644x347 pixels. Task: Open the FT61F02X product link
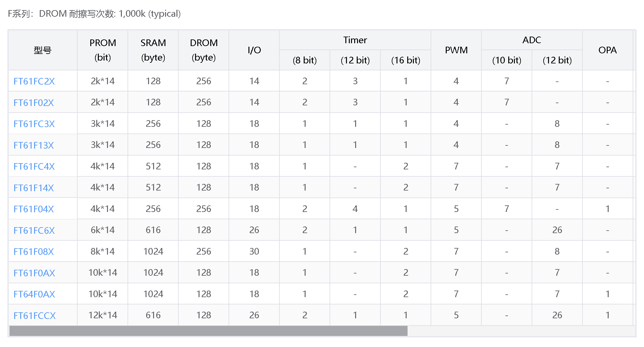34,103
